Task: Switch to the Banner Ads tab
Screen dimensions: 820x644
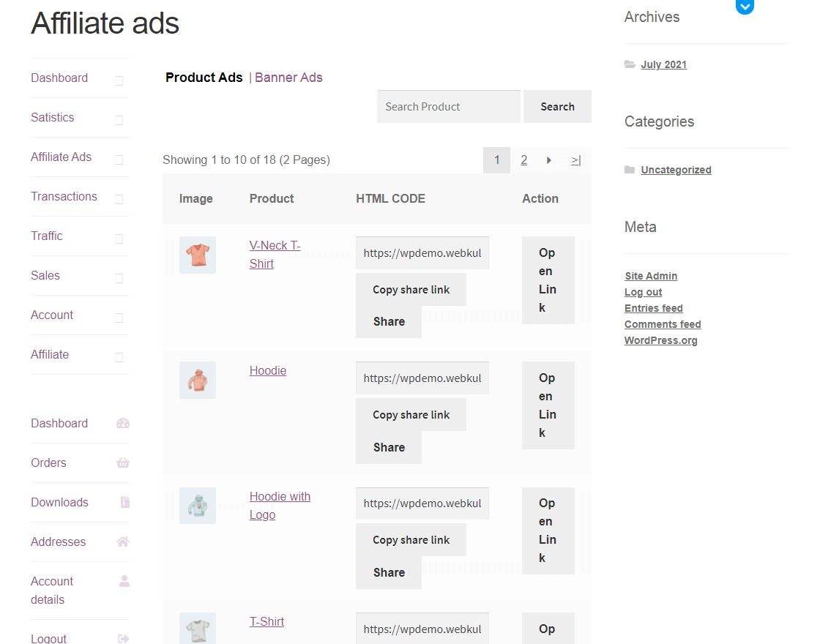Action: [x=288, y=78]
